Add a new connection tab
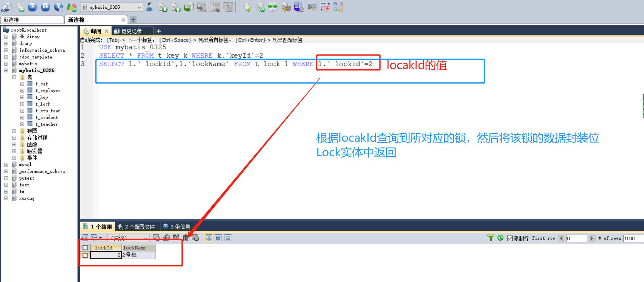This screenshot has width=644, height=282. 133,20
